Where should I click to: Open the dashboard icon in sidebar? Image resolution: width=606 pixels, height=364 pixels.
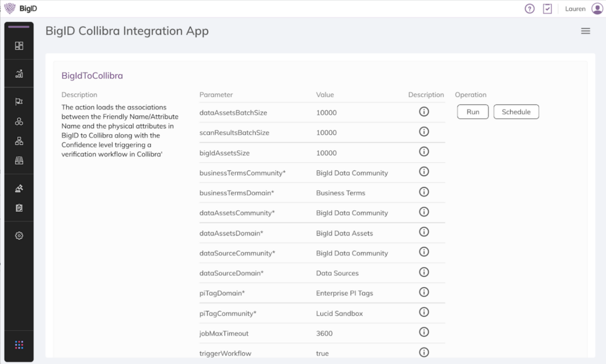[19, 46]
